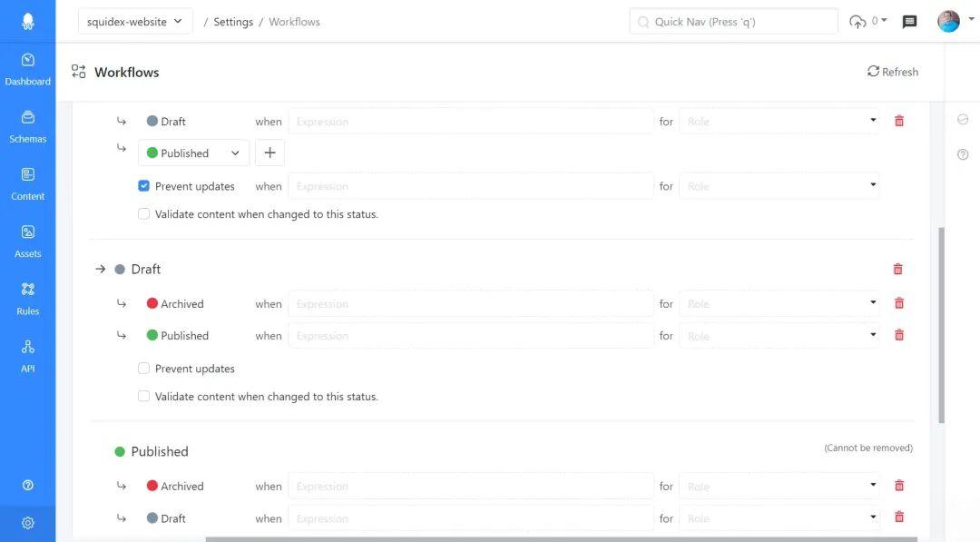Open Rules in the sidebar
This screenshot has width=980, height=542.
[27, 299]
